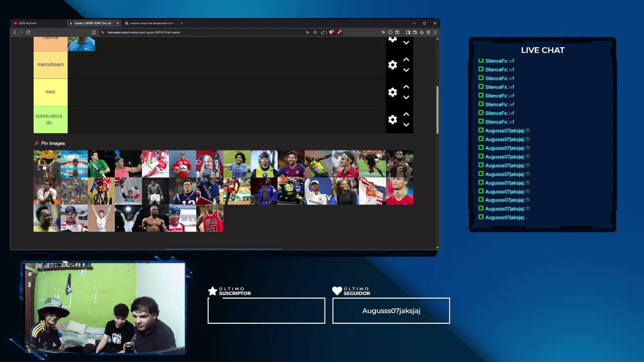Open the extensions puzzle icon
This screenshot has width=644, height=362.
390,32
